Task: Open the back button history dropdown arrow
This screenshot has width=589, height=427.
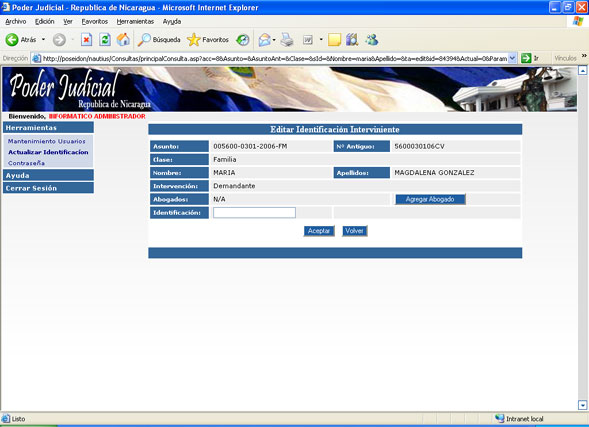Action: point(44,39)
